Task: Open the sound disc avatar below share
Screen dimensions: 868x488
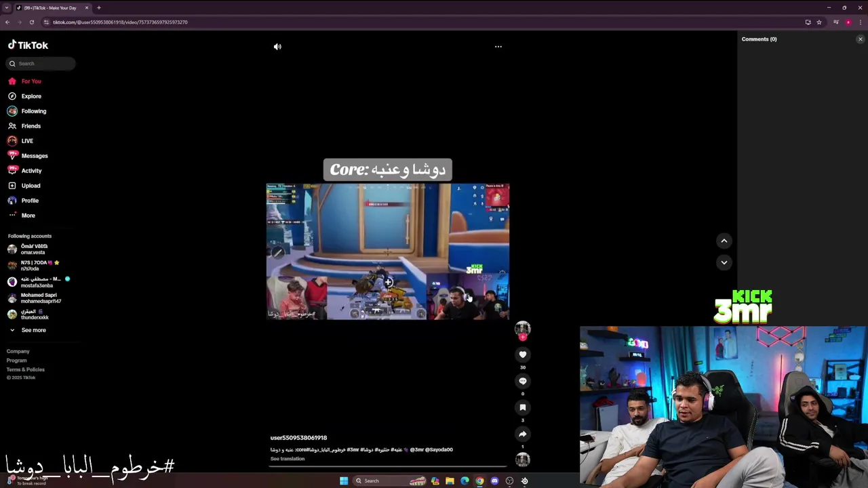Action: pyautogui.click(x=523, y=460)
